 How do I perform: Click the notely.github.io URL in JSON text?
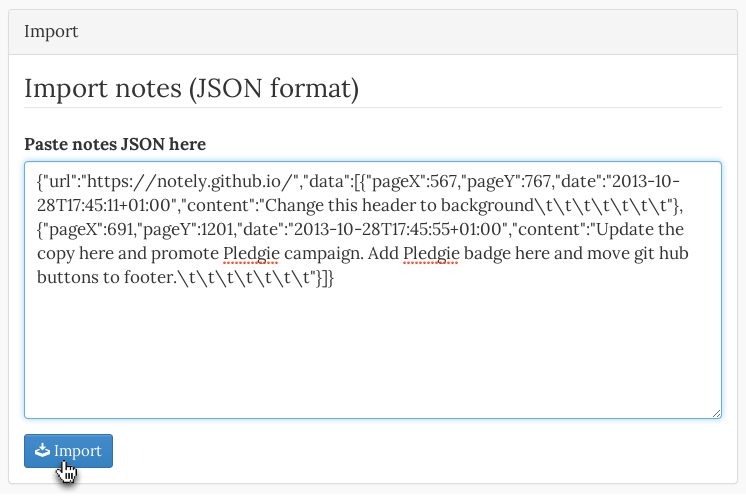pyautogui.click(x=189, y=182)
